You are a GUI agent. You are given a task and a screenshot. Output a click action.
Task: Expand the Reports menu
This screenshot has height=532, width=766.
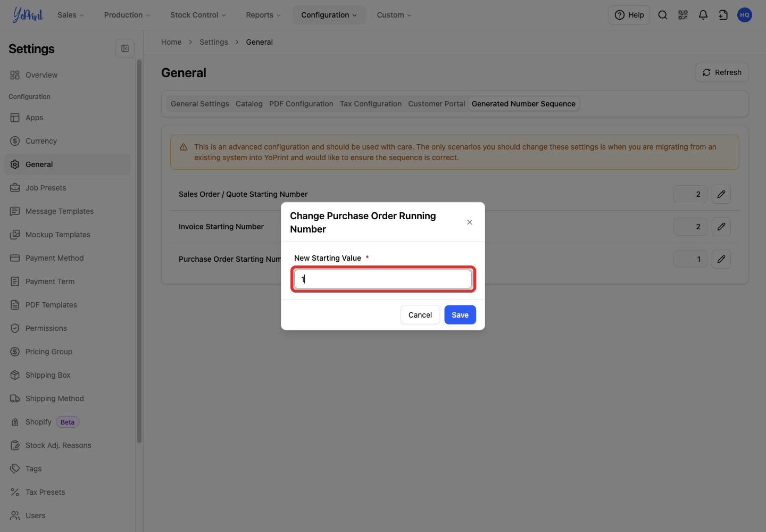(x=263, y=15)
